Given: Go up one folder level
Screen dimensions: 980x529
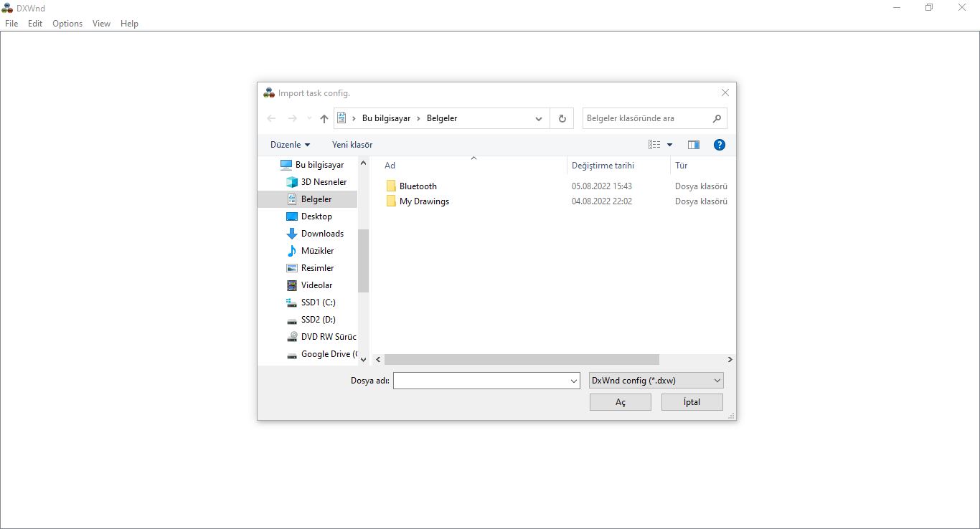Looking at the screenshot, I should click(x=324, y=118).
